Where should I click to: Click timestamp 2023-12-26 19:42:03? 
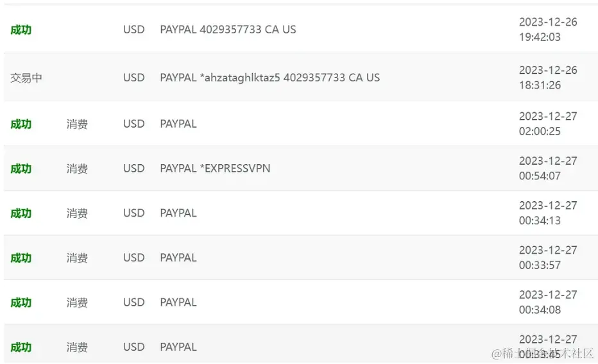coord(548,29)
